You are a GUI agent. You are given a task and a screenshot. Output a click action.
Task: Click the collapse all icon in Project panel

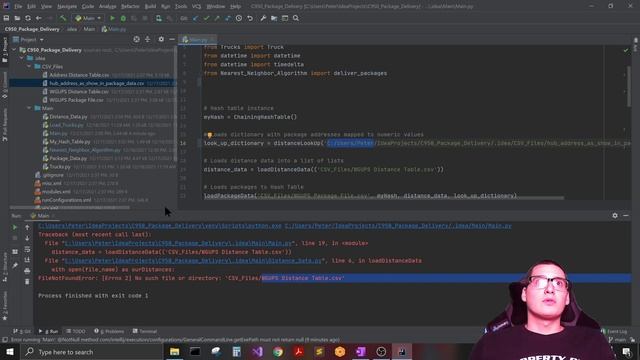147,40
